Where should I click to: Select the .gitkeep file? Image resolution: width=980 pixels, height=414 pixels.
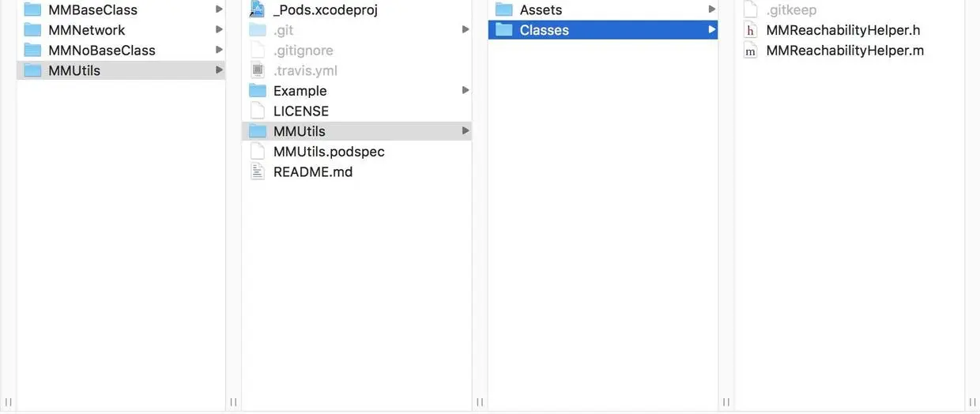[791, 10]
